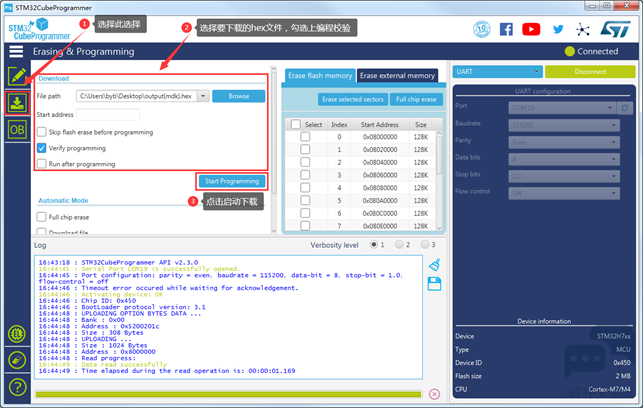Image resolution: width=643 pixels, height=408 pixels.
Task: Click the ST community network icon
Action: [x=582, y=30]
